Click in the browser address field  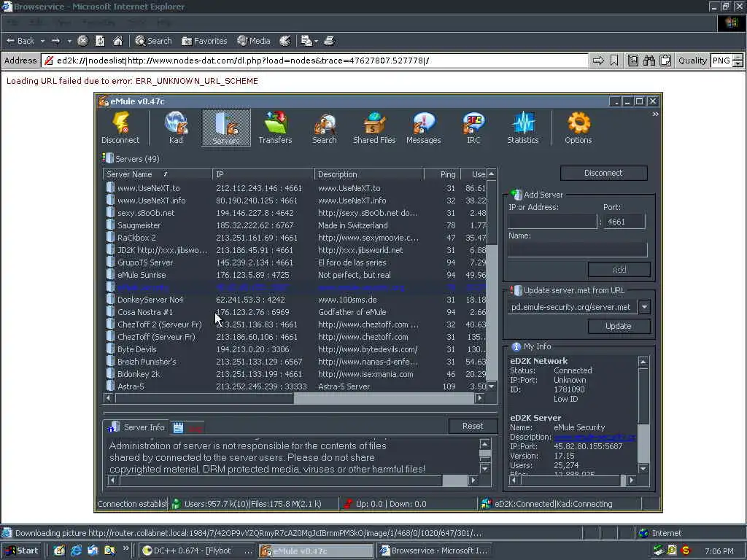(314, 61)
